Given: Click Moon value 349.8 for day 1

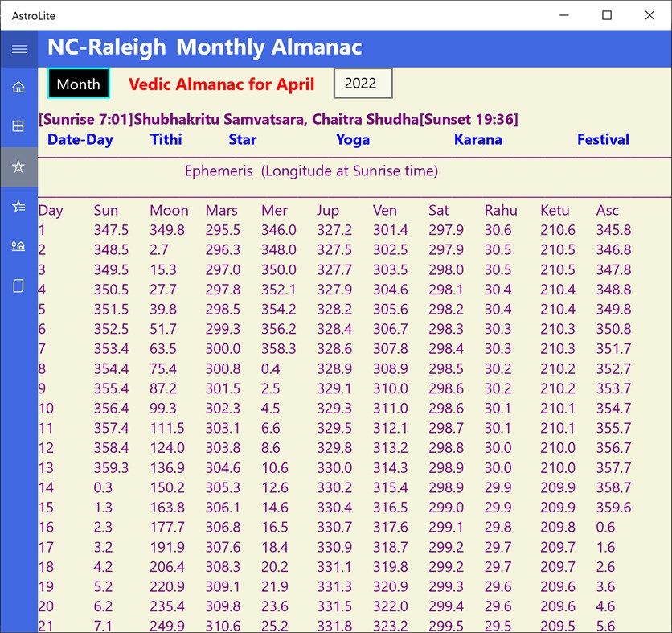Looking at the screenshot, I should click(x=167, y=230).
